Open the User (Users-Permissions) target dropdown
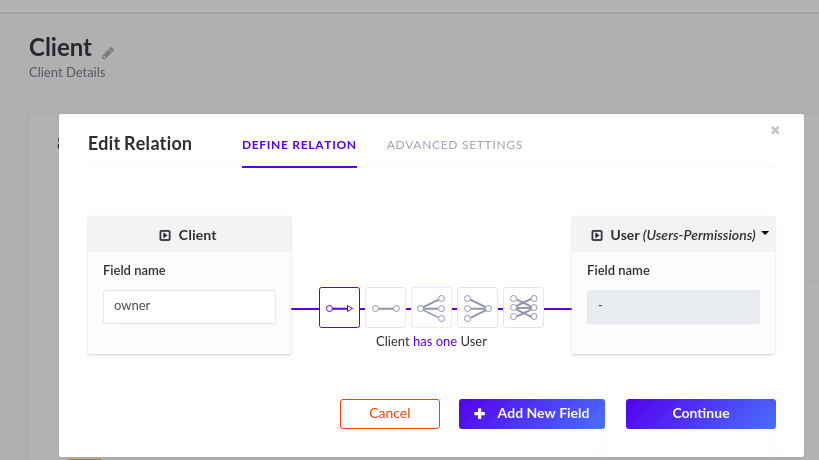 tap(765, 233)
